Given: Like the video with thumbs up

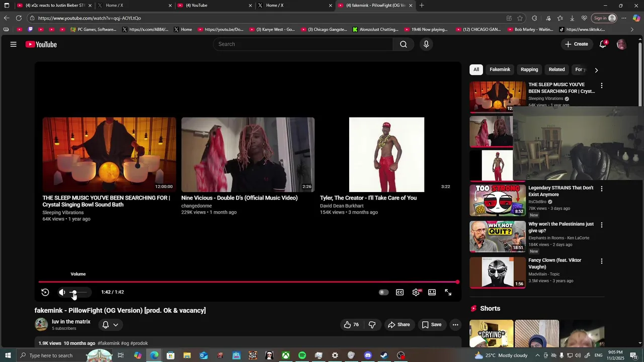Looking at the screenshot, I should point(351,325).
